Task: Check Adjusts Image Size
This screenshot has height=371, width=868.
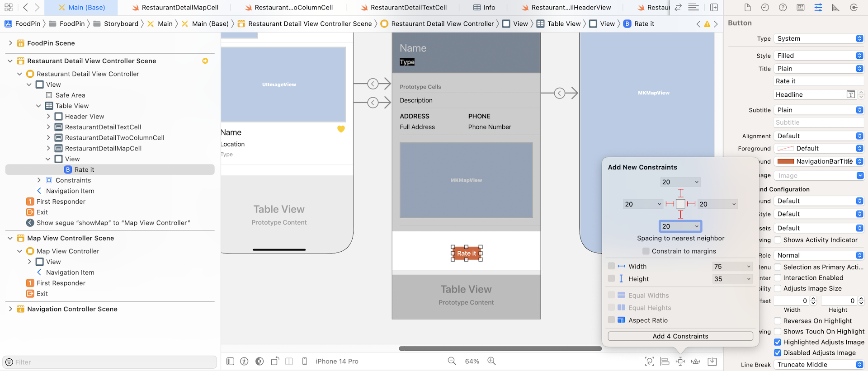Action: coord(778,288)
